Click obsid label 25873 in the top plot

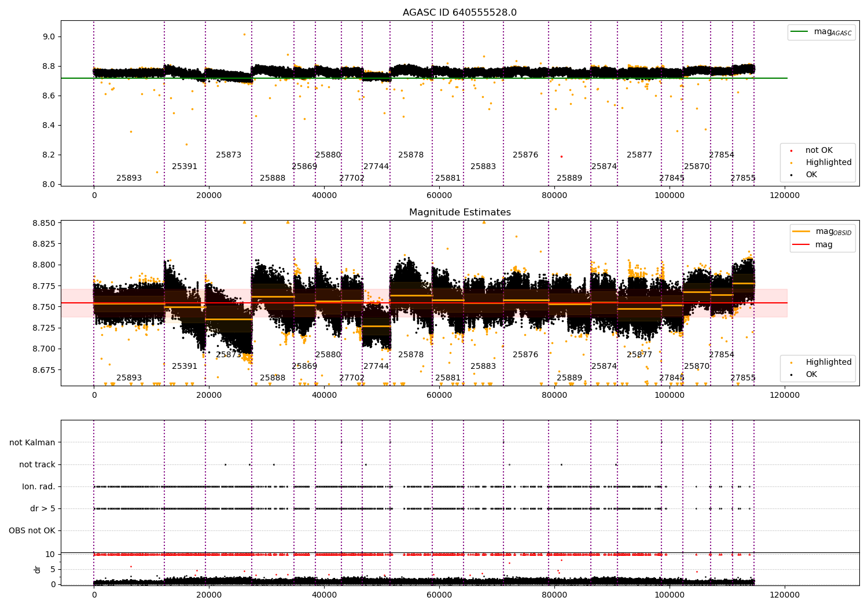coord(229,155)
